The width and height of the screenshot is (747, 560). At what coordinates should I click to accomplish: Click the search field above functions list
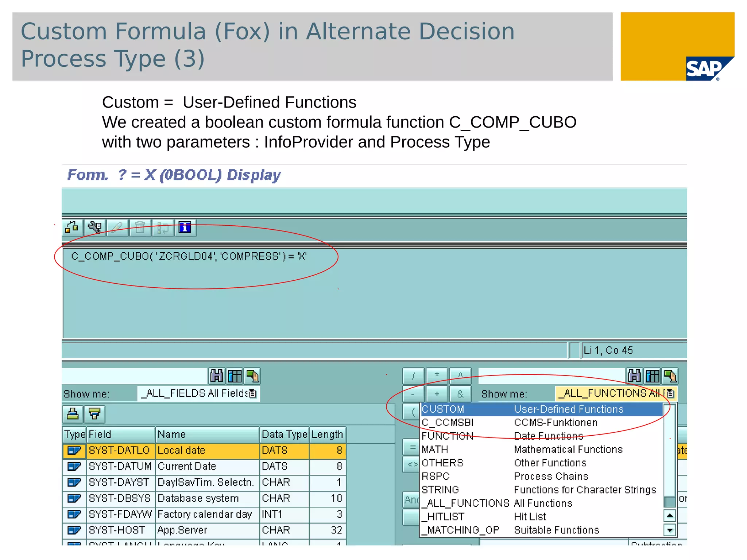pos(552,376)
